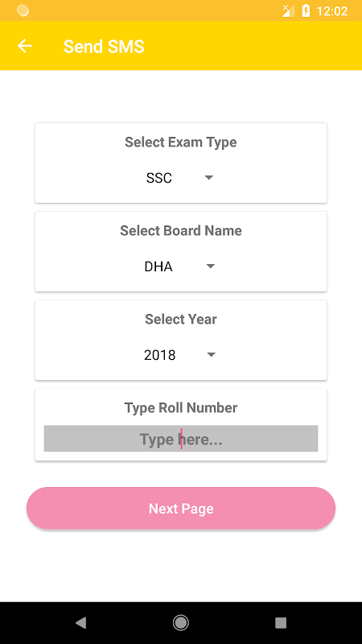Tap the 2018 year value
Viewport: 362px width, 644px height.
pyautogui.click(x=159, y=355)
